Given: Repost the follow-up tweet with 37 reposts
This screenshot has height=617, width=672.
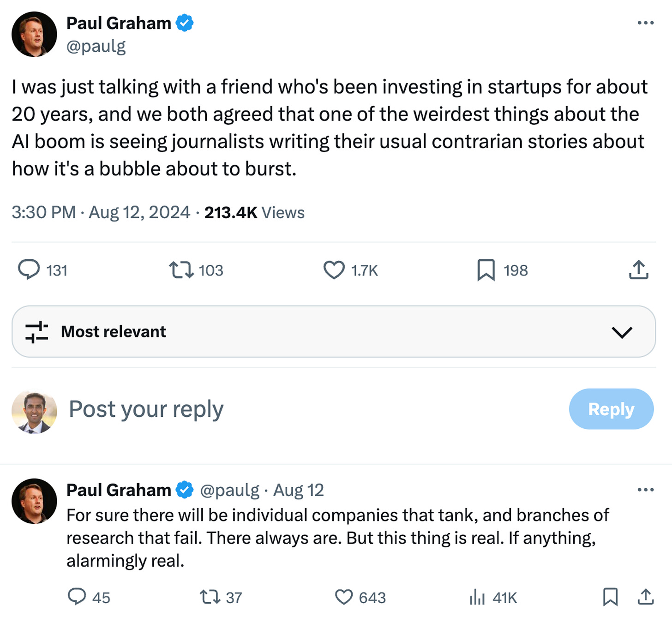Looking at the screenshot, I should tap(210, 597).
